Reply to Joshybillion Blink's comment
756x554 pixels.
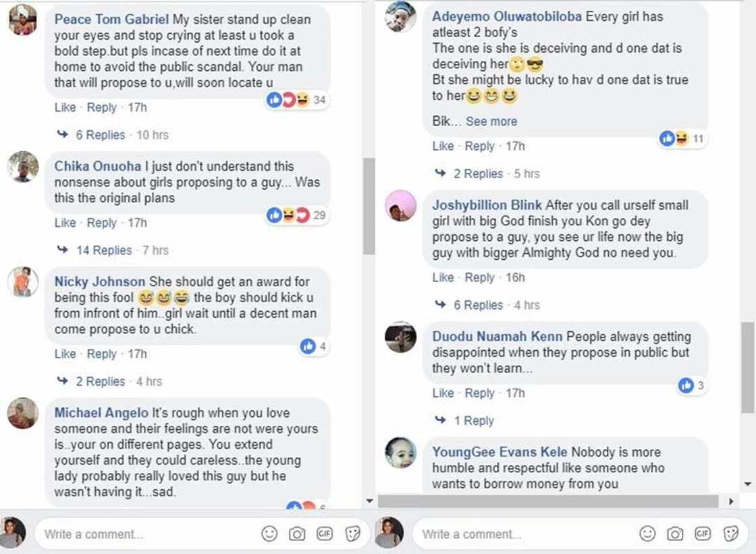pyautogui.click(x=479, y=277)
